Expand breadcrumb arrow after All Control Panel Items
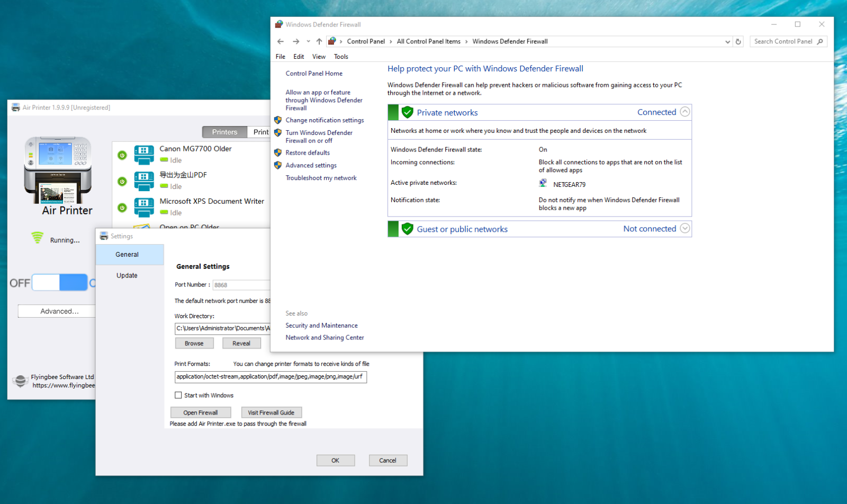 466,41
